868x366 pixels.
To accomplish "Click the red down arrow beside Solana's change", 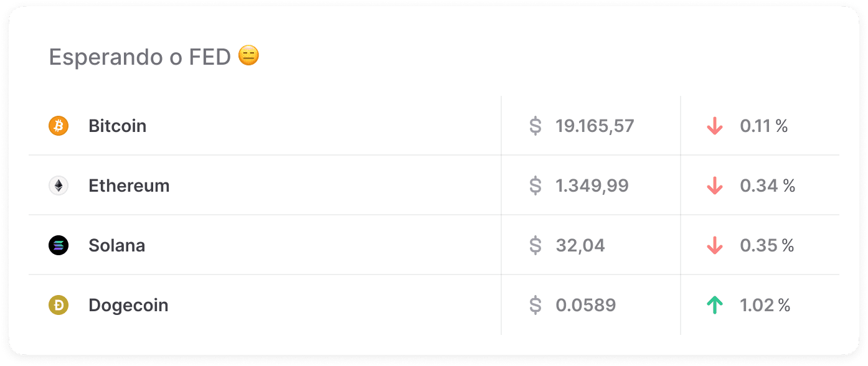I will 715,245.
